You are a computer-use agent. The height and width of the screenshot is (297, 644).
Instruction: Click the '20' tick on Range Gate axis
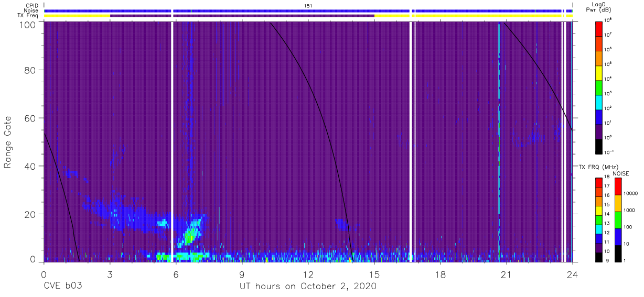pos(29,214)
